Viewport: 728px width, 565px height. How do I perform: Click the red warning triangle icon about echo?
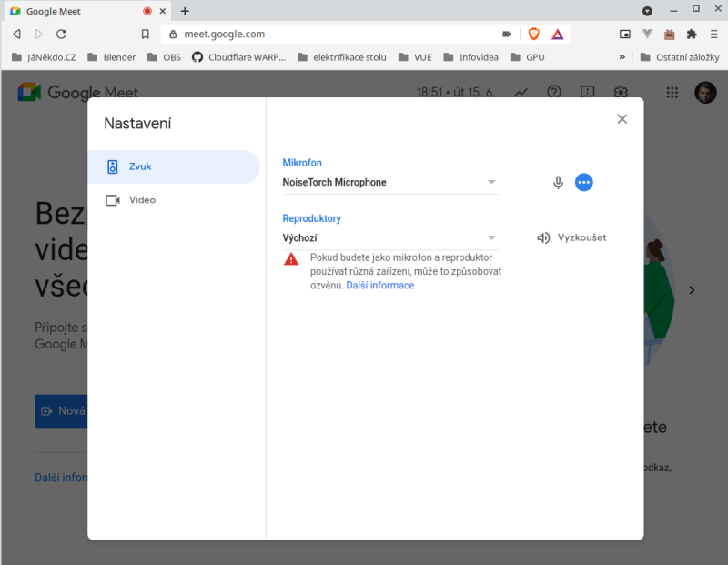pyautogui.click(x=290, y=259)
